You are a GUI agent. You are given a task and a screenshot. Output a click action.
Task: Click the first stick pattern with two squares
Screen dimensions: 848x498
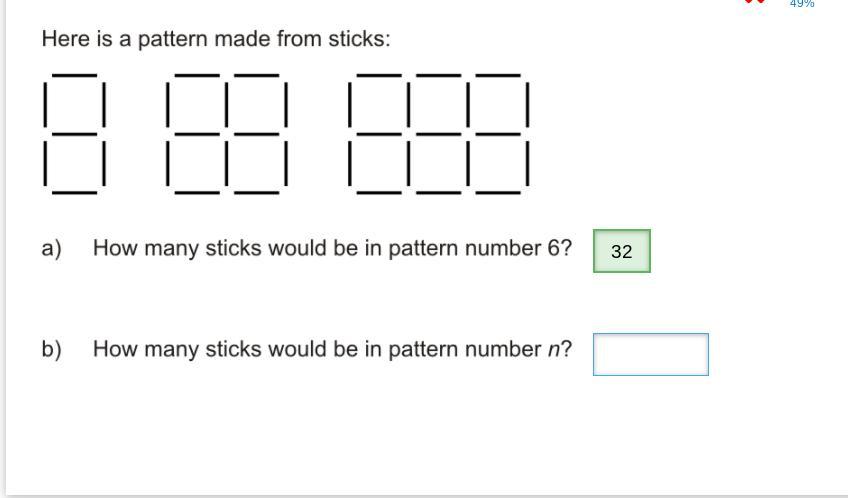coord(75,134)
